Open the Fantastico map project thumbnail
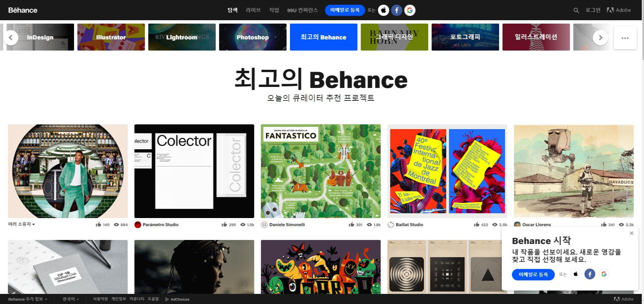This screenshot has width=644, height=304. pyautogui.click(x=321, y=171)
